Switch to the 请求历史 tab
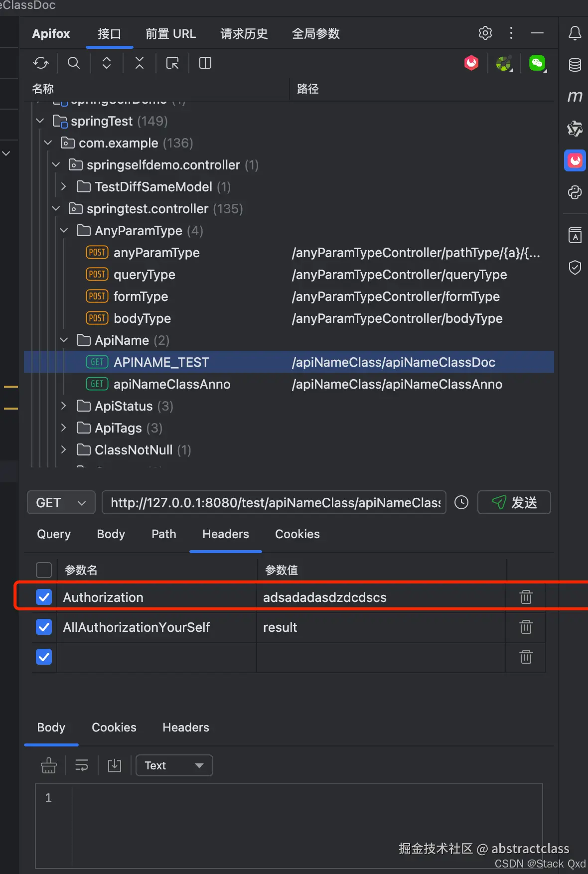The image size is (588, 874). click(x=244, y=34)
